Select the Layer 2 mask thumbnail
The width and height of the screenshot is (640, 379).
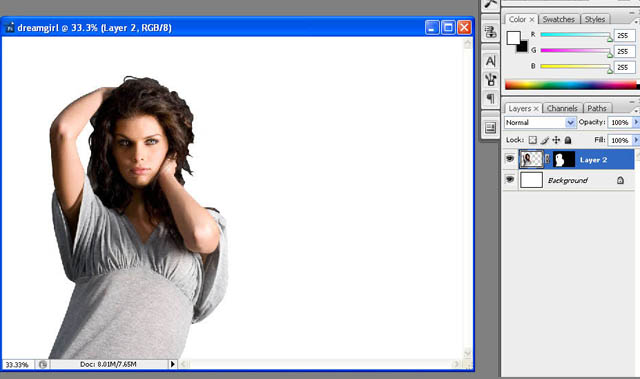click(x=564, y=160)
